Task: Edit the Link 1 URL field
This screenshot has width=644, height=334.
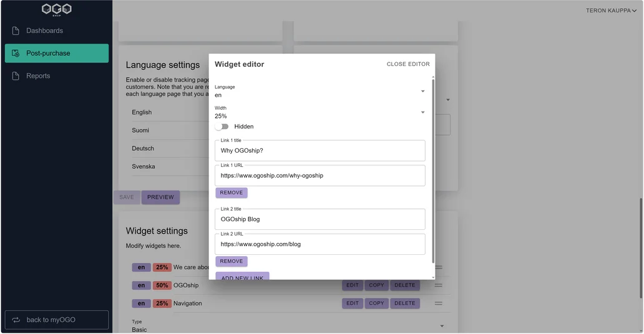Action: 320,176
